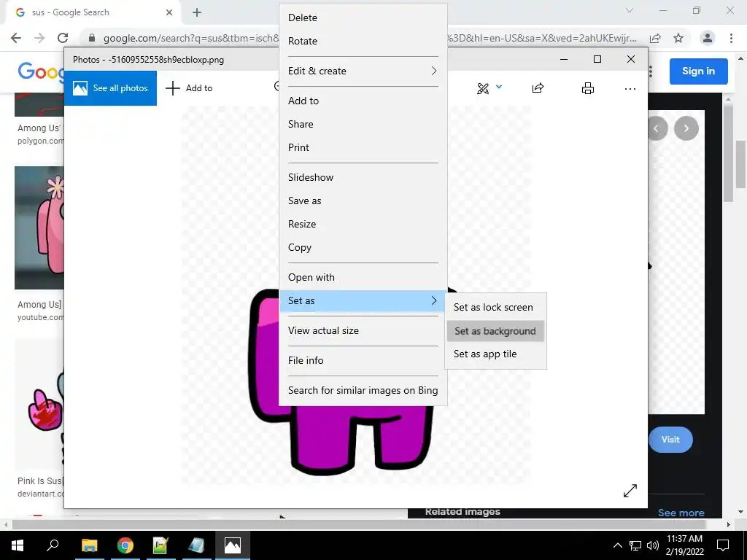This screenshot has height=560, width=747.
Task: Select Search for similar images on Bing
Action: 363,391
